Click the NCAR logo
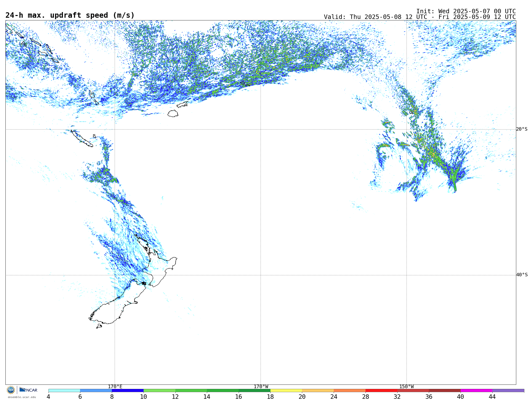 [x=28, y=390]
